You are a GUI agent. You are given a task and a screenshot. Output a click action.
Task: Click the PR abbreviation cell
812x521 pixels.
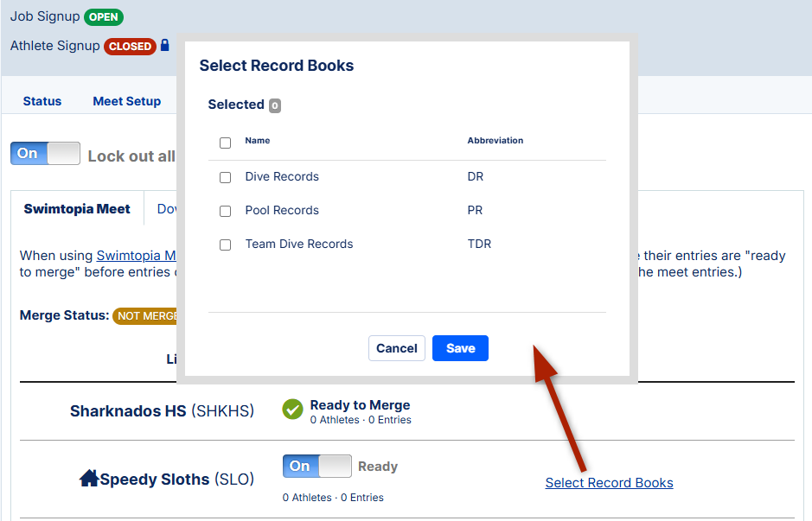[x=475, y=210]
